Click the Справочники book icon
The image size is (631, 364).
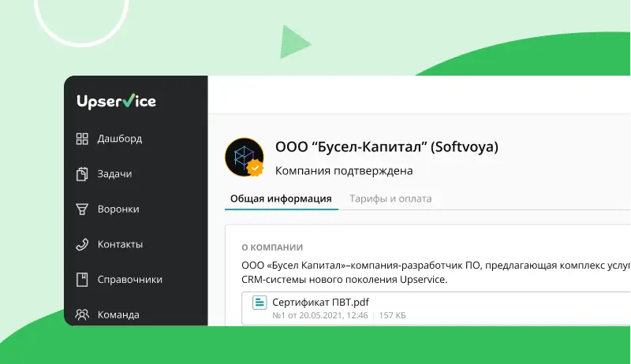tap(82, 280)
